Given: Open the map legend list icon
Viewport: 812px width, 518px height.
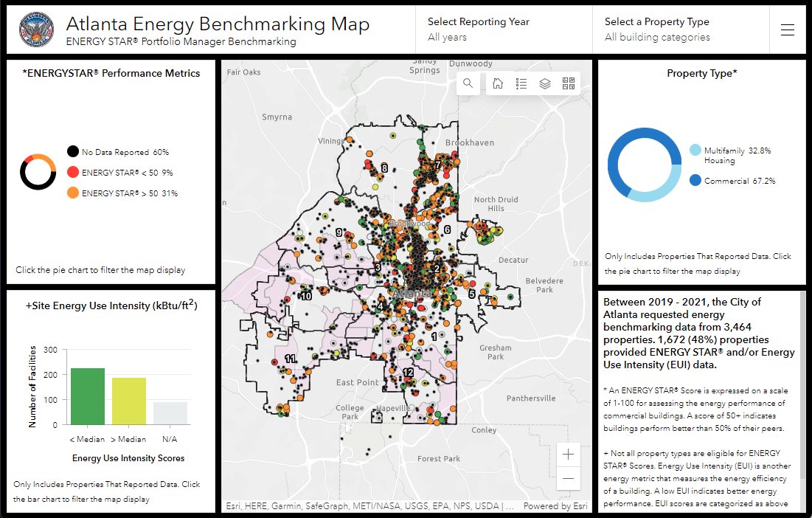Looking at the screenshot, I should [521, 83].
